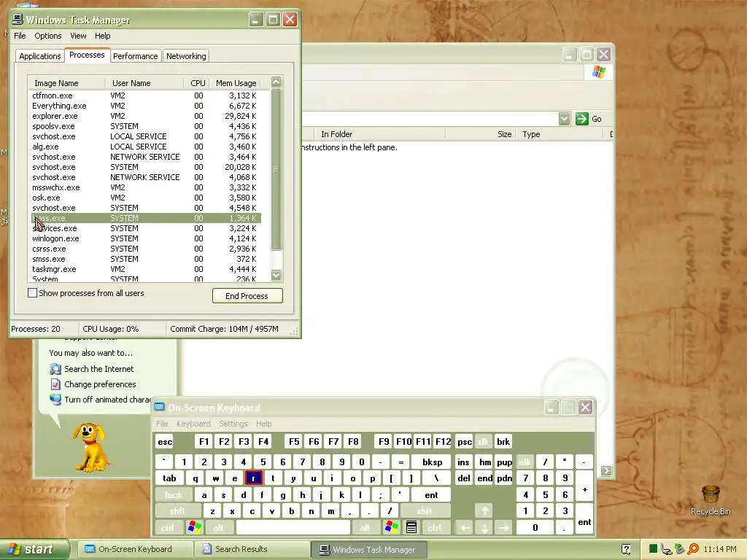
Task: Sort processes by Image Name column
Action: pos(66,83)
